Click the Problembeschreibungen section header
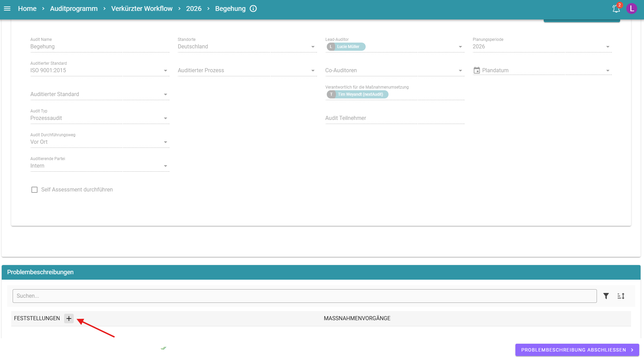Image resolution: width=644 pixels, height=357 pixels. (321, 272)
